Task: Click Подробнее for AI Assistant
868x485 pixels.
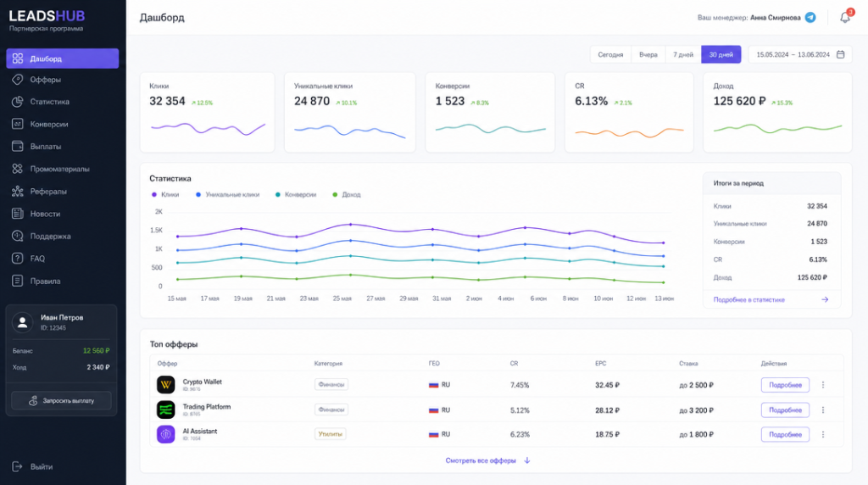Action: click(785, 435)
